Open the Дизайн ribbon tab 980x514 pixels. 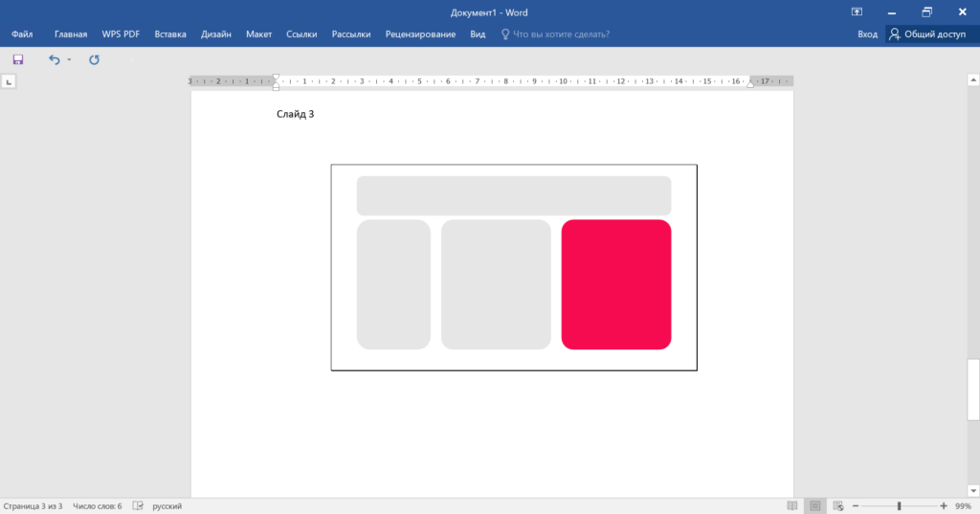click(x=215, y=34)
